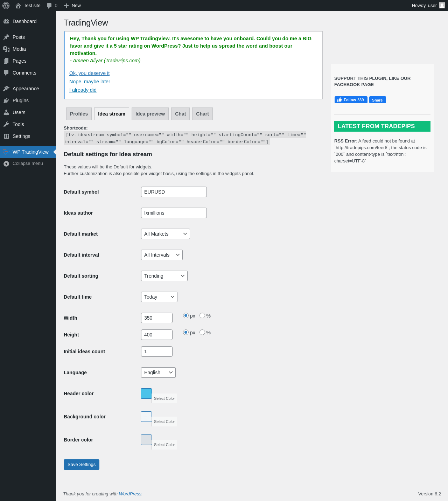The height and width of the screenshot is (501, 448).
Task: Click the Howdy, user account text
Action: (x=424, y=6)
